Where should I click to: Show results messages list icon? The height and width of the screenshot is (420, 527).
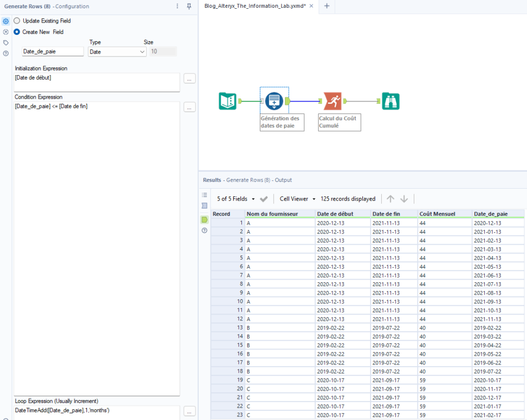click(x=204, y=195)
